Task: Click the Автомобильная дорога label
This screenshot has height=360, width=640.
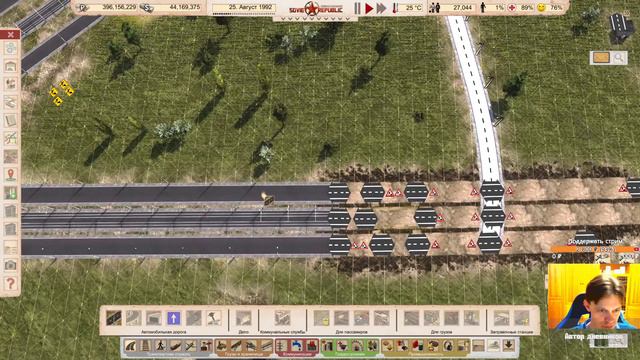Action: tap(163, 332)
